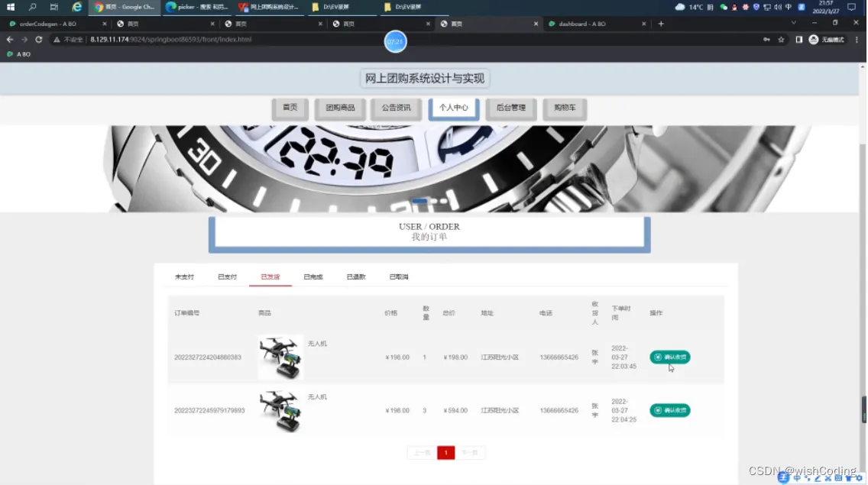Reload the current page
Image resolution: width=868 pixels, height=485 pixels.
pyautogui.click(x=39, y=39)
